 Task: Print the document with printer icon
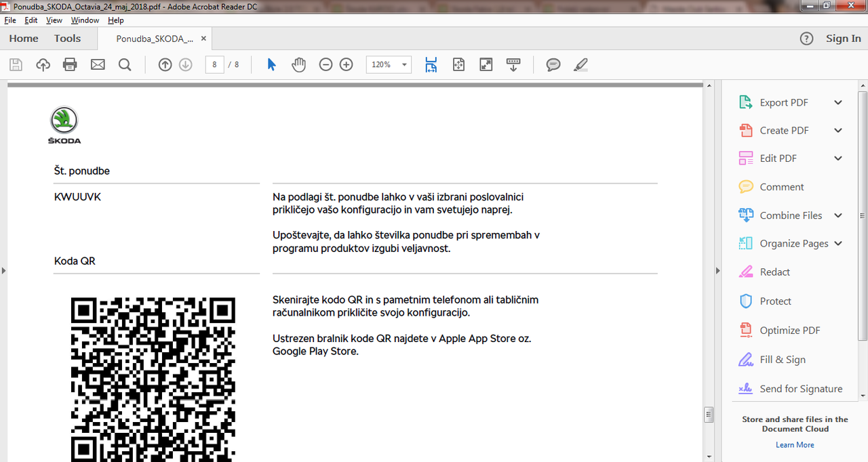point(70,65)
